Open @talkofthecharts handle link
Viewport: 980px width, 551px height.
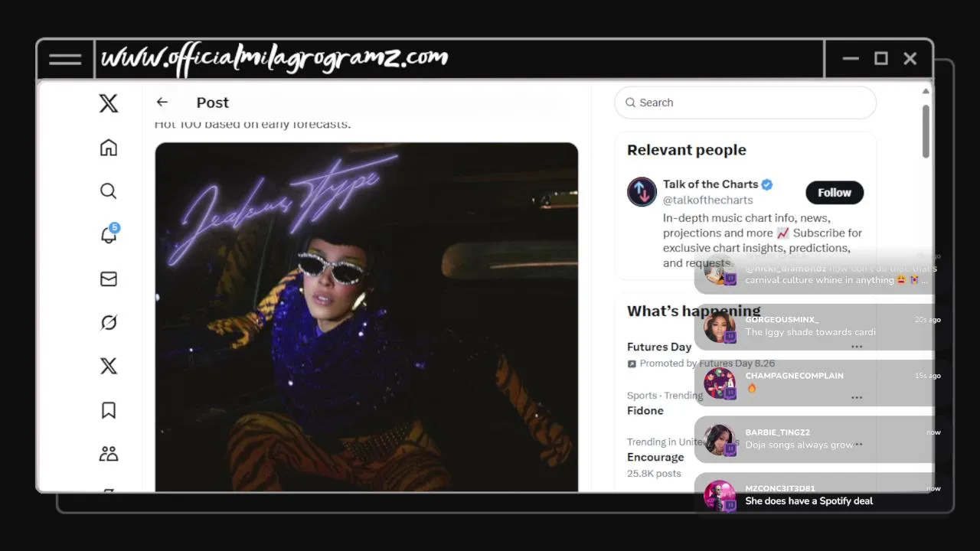708,201
